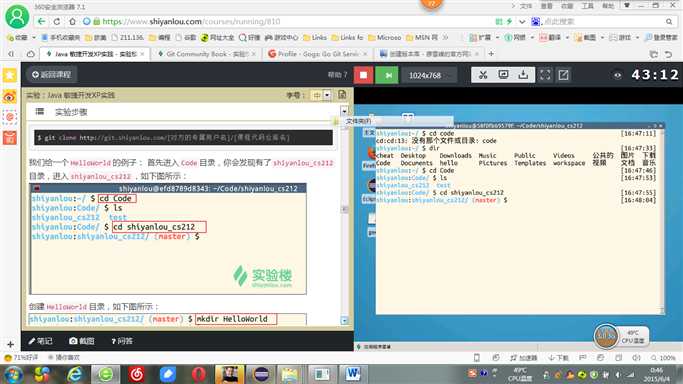Screen dimensions: 683x384
Task: Open the 实验步骤 list icon
Action: tap(40, 111)
